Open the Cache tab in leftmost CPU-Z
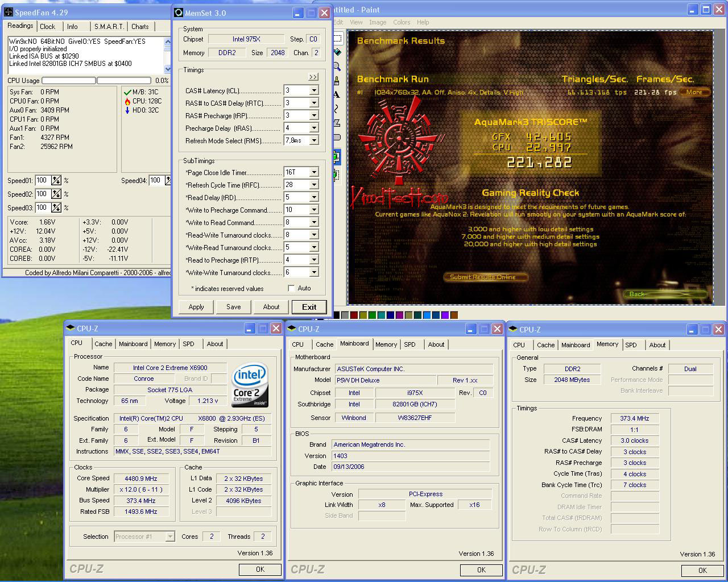 click(103, 344)
